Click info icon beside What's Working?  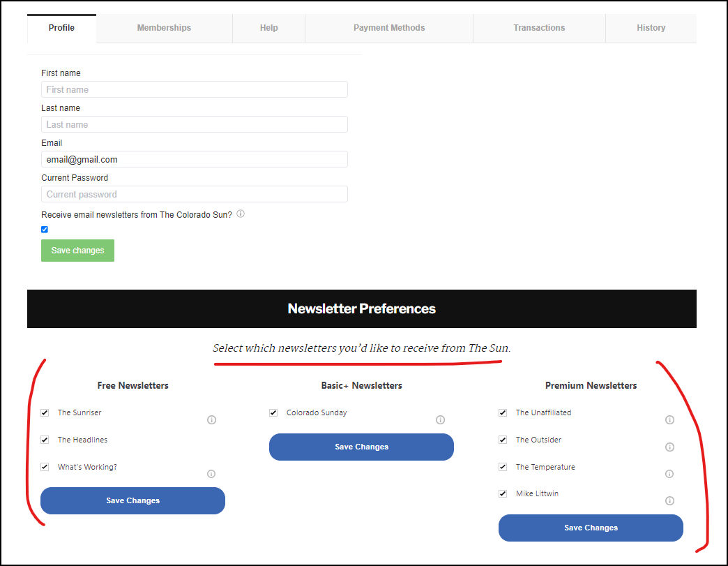(x=211, y=473)
